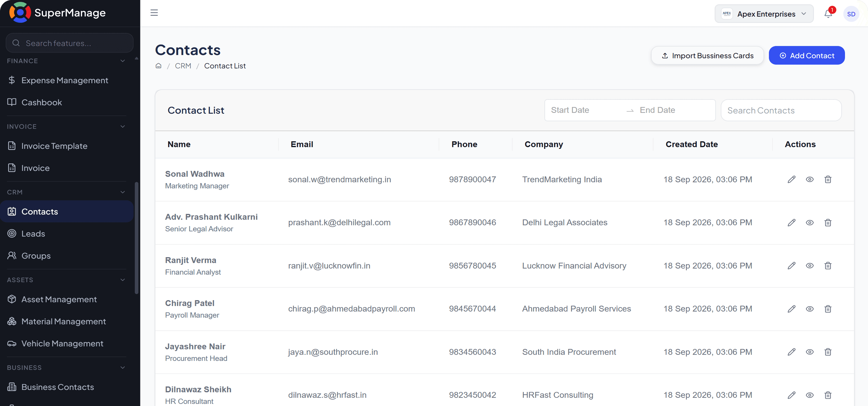Click the Add Contact button
The height and width of the screenshot is (406, 868).
tap(807, 55)
